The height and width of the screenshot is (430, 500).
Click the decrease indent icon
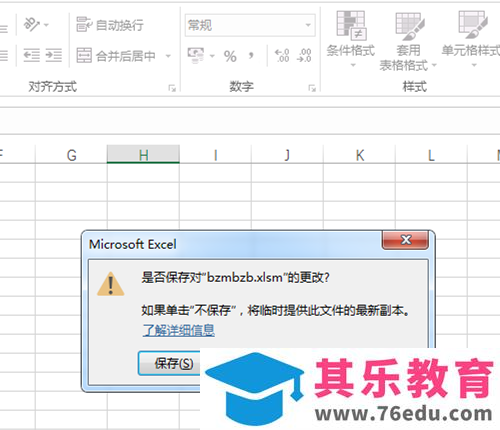point(32,55)
